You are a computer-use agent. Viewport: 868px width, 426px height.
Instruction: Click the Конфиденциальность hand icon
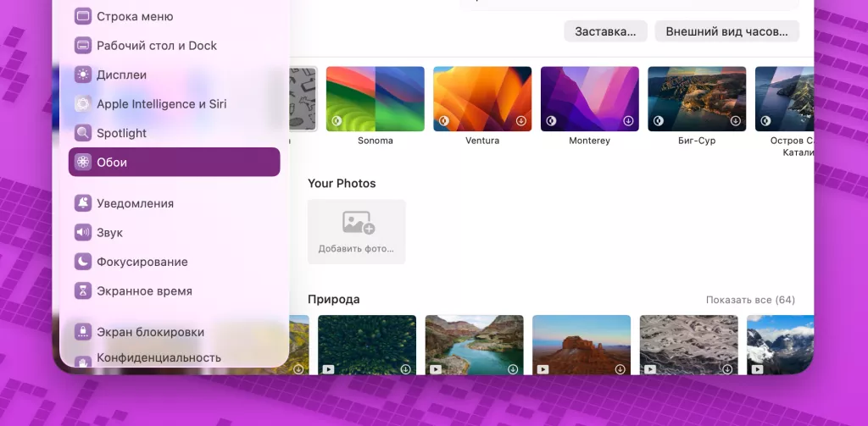coord(83,362)
